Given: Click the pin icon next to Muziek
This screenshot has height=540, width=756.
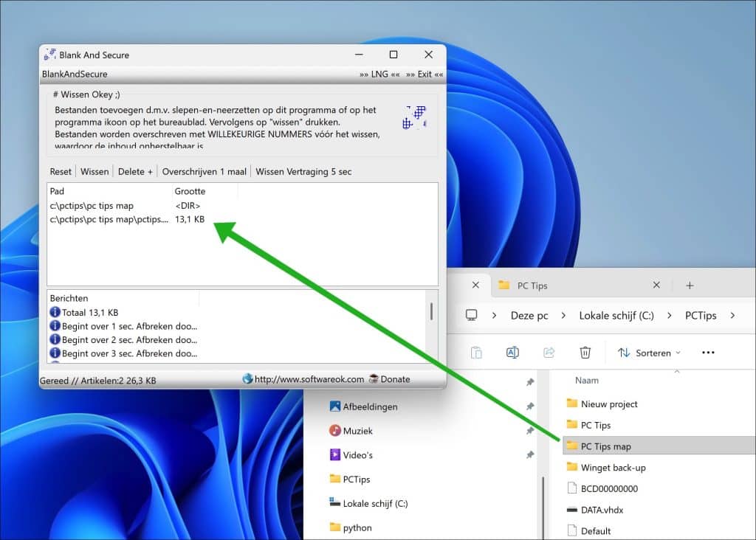Looking at the screenshot, I should click(530, 430).
